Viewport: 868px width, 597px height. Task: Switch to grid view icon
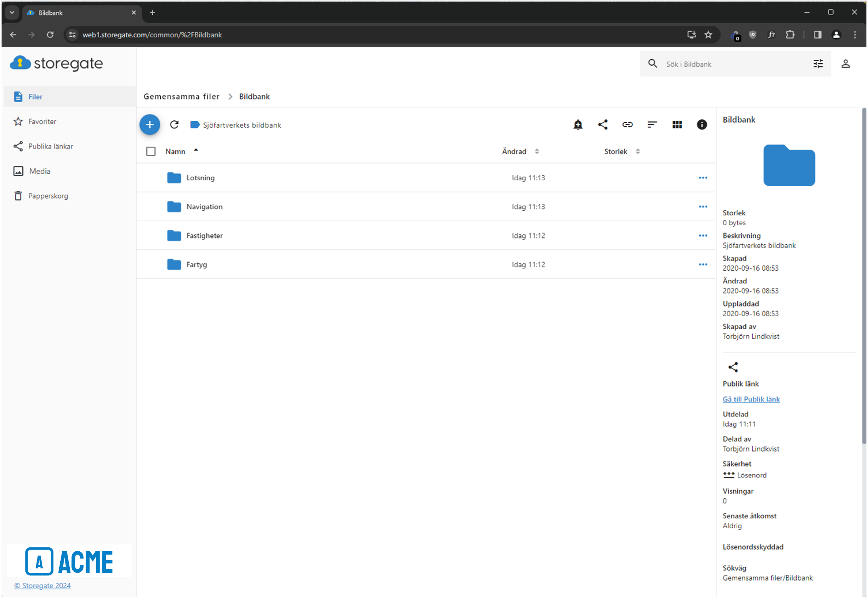[677, 125]
